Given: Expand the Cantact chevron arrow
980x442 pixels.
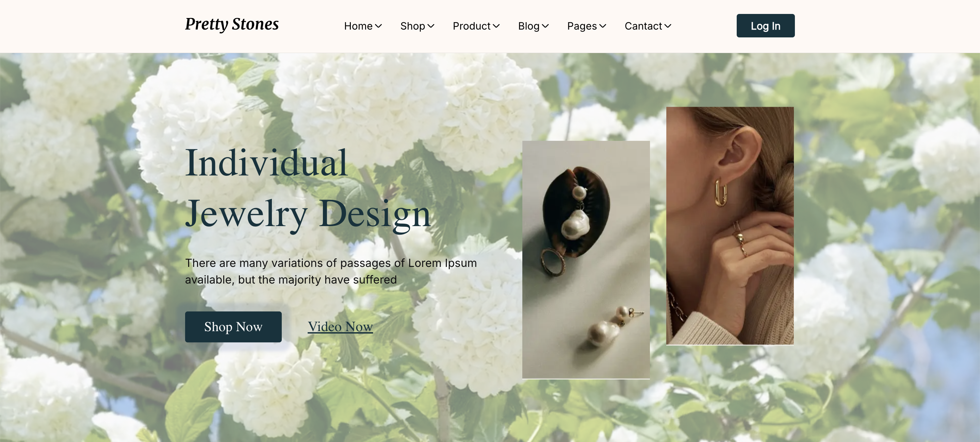Looking at the screenshot, I should tap(668, 26).
